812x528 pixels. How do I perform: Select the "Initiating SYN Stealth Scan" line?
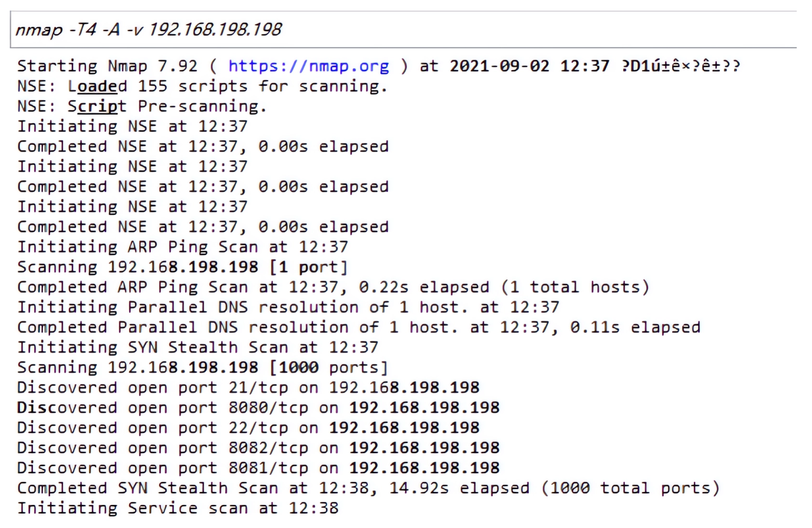pos(198,348)
